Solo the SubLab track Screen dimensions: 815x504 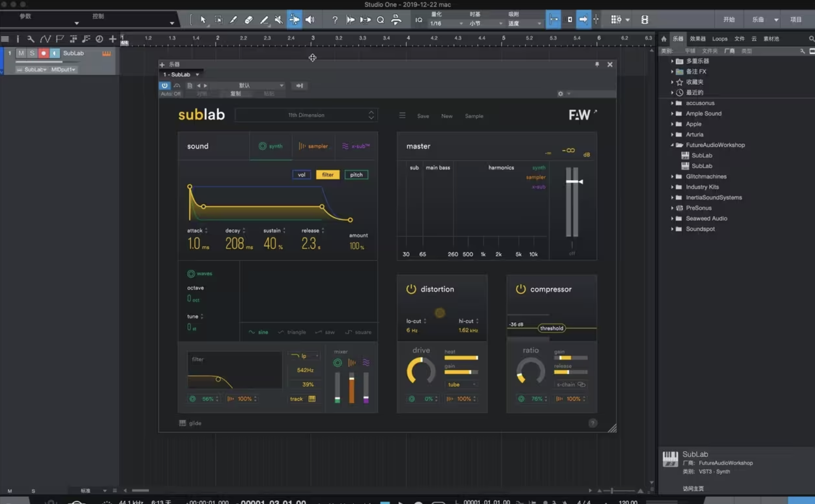pyautogui.click(x=32, y=53)
